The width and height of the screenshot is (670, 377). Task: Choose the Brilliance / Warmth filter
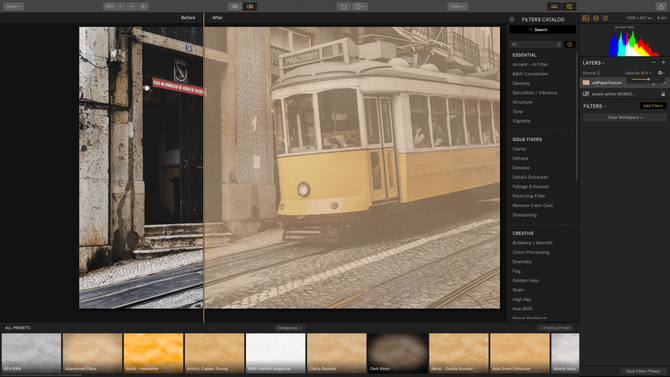pos(532,243)
